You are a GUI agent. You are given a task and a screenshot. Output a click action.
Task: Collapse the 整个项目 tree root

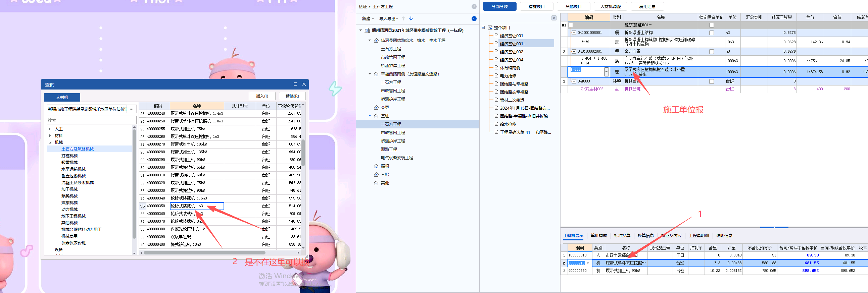(483, 27)
